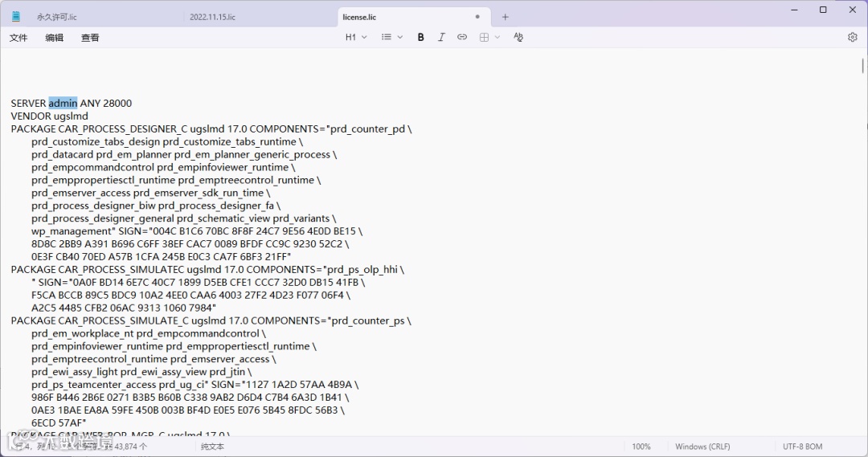Expand the table options dropdown arrow
Viewport: 868px width, 457px height.
pyautogui.click(x=497, y=37)
